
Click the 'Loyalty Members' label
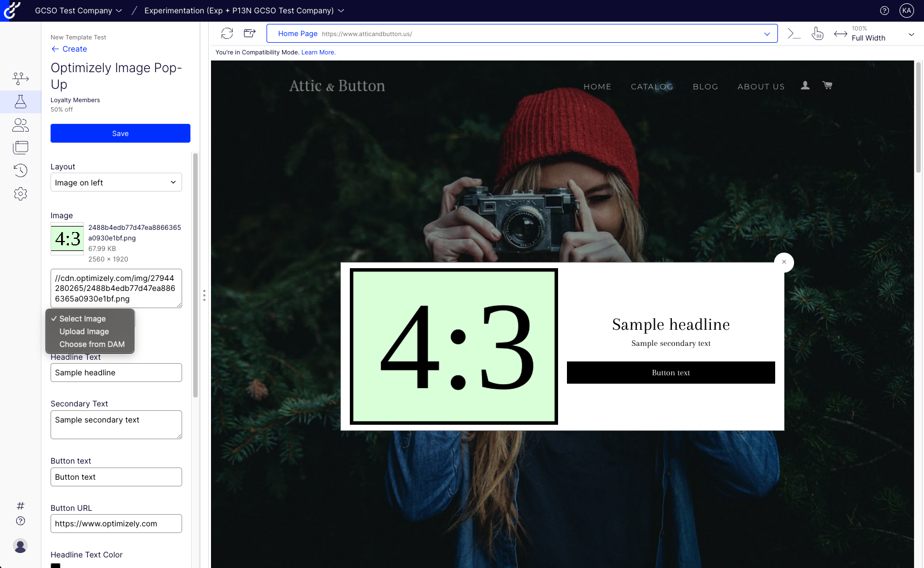75,100
